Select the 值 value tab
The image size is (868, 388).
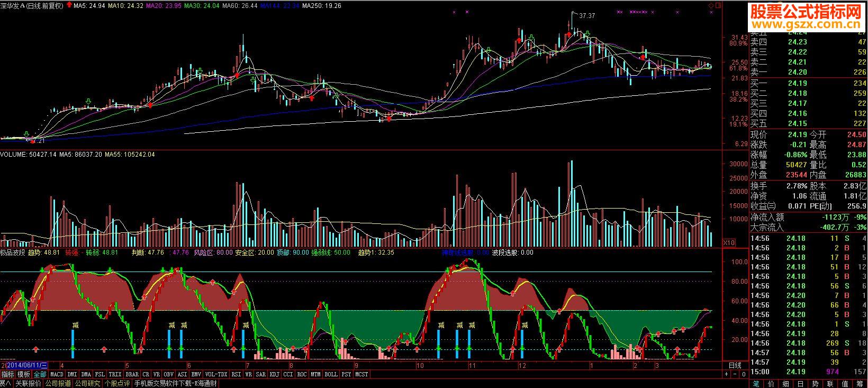click(845, 384)
